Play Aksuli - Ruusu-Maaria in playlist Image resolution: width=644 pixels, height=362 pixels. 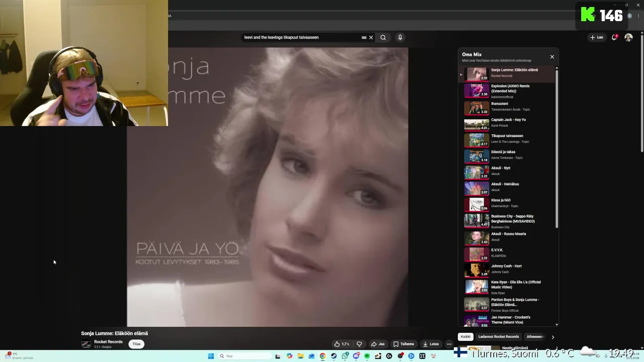(x=507, y=237)
